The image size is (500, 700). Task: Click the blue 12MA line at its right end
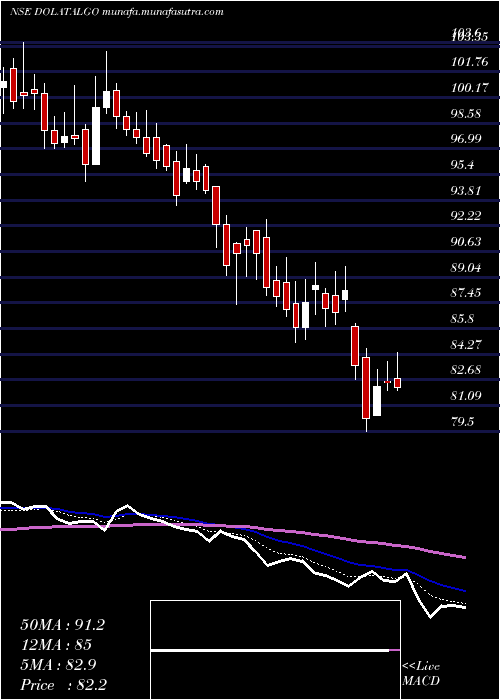click(464, 590)
